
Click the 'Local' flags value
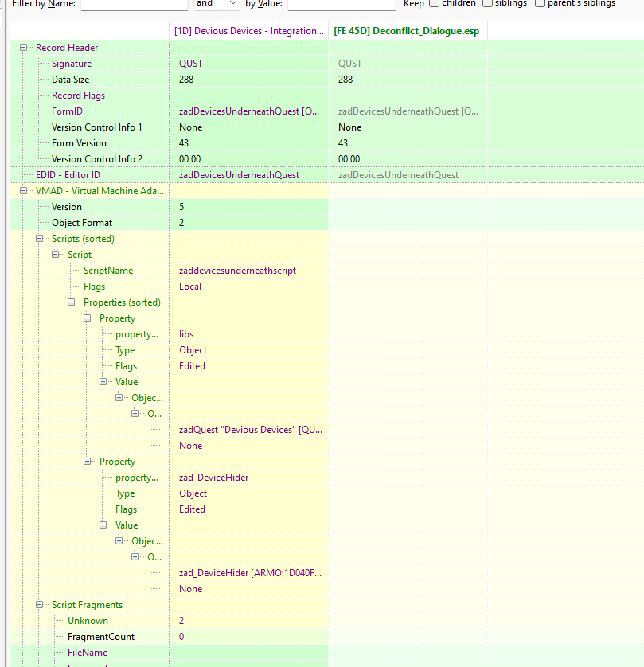190,287
